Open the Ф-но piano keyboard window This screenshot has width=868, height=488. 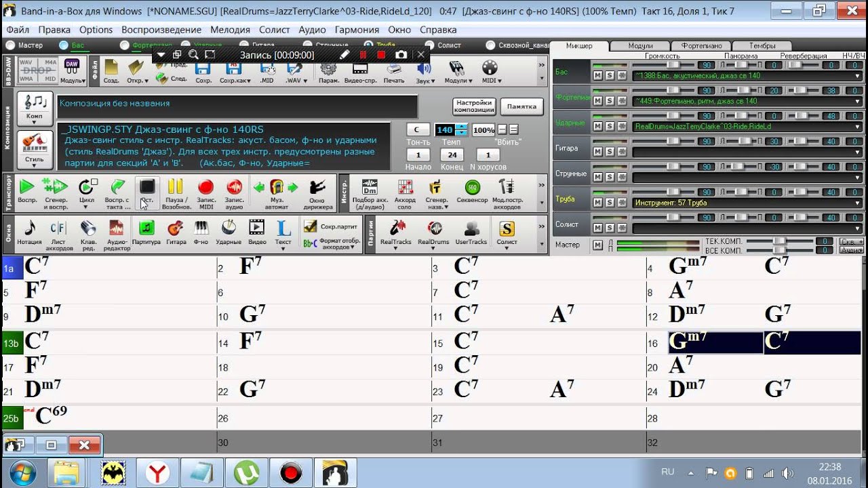click(x=201, y=234)
